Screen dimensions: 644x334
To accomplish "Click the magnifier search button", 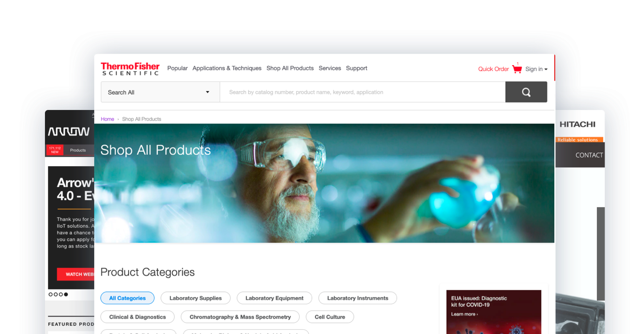I will (x=526, y=92).
